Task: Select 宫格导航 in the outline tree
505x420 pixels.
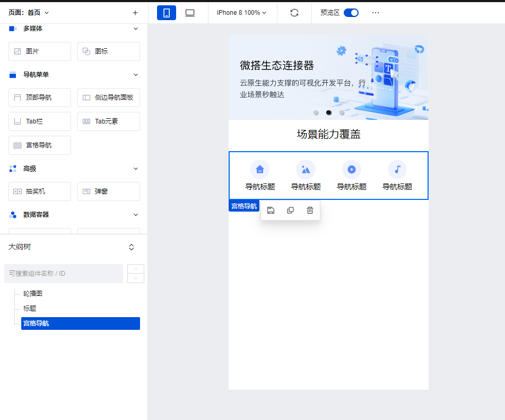Action: (x=81, y=323)
